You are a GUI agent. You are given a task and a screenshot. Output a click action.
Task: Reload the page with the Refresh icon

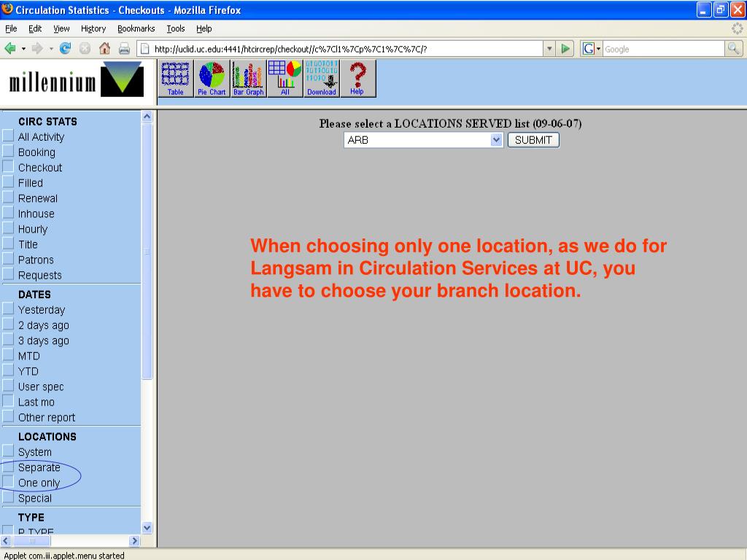[x=65, y=48]
